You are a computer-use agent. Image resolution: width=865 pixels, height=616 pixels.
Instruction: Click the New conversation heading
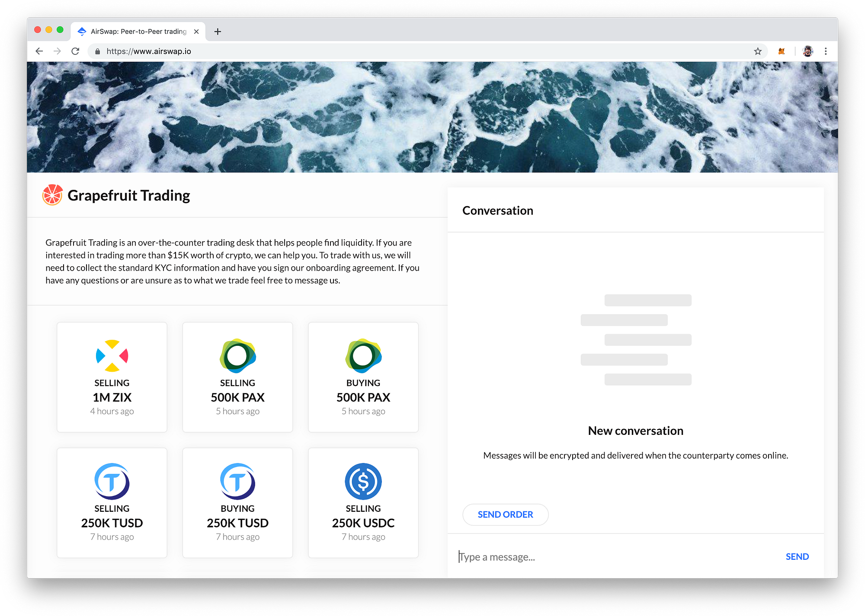tap(635, 431)
